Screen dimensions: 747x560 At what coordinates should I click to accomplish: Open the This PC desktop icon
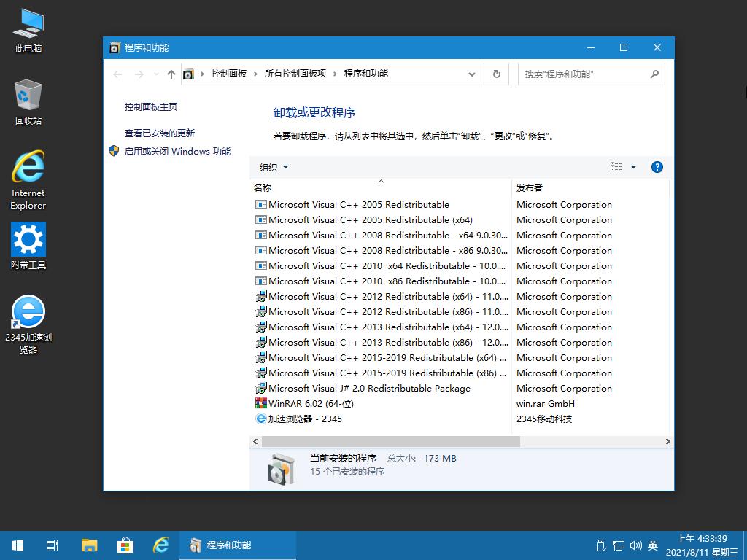coord(28,31)
